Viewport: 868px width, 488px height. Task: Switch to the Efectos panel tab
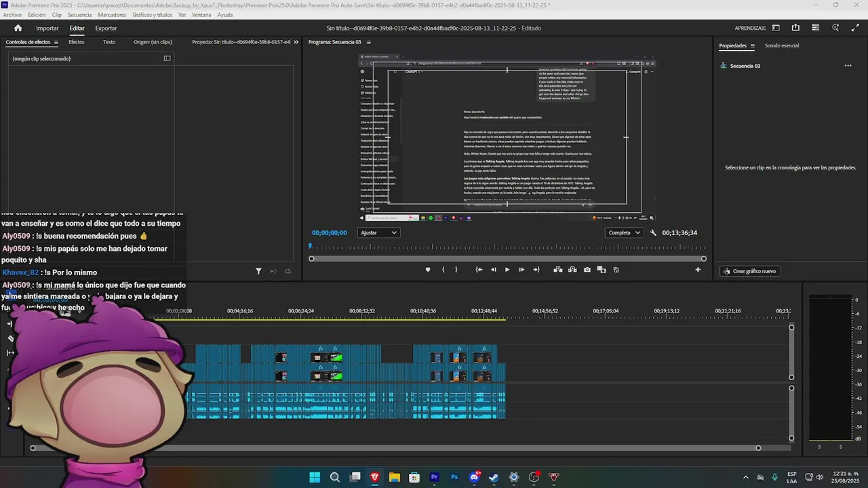(x=77, y=42)
